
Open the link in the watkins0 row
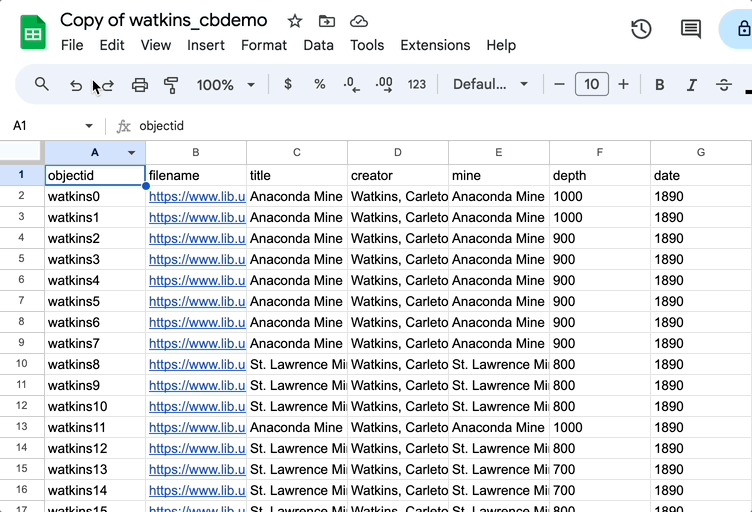(197, 197)
